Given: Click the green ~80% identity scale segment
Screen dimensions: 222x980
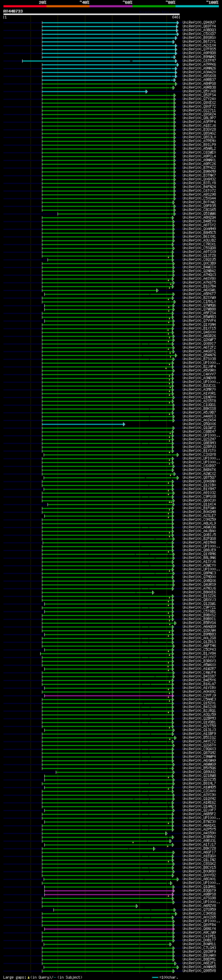Looking at the screenshot, I should [154, 6].
